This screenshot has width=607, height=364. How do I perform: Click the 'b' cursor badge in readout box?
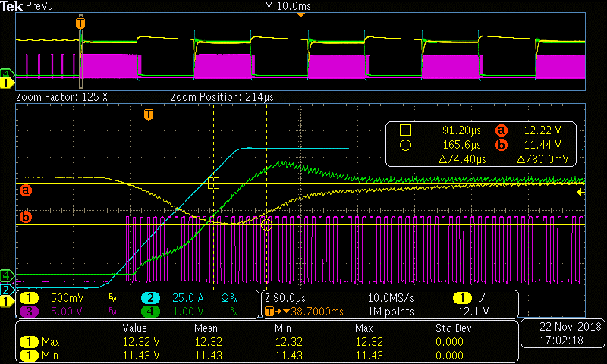click(502, 145)
